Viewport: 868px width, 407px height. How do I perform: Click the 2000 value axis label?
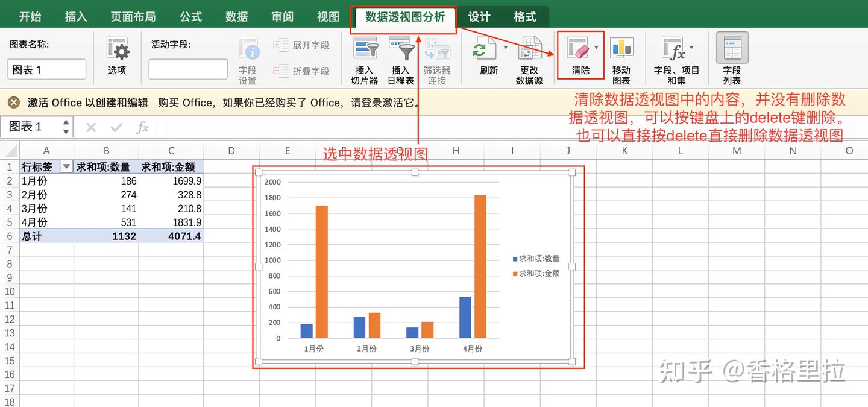tap(273, 182)
